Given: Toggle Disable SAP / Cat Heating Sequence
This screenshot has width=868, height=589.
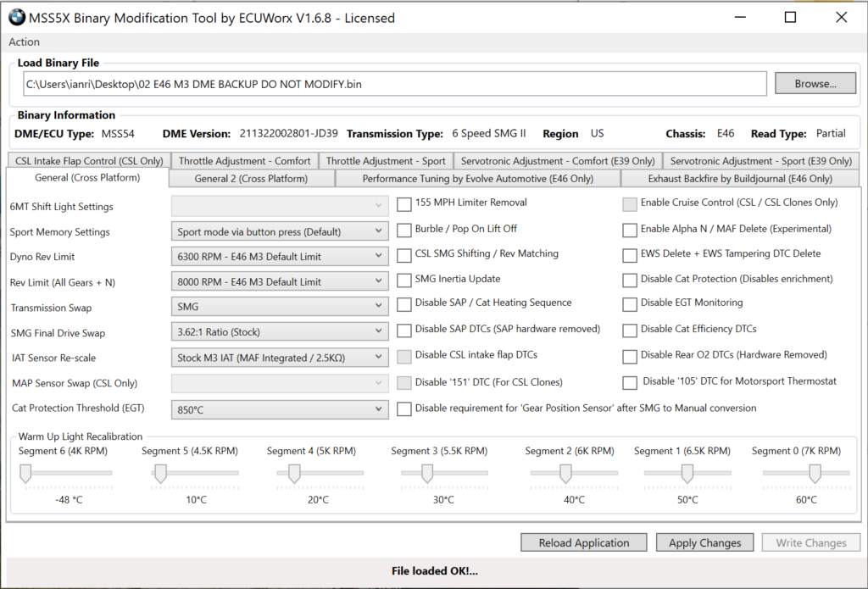Looking at the screenshot, I should point(404,304).
